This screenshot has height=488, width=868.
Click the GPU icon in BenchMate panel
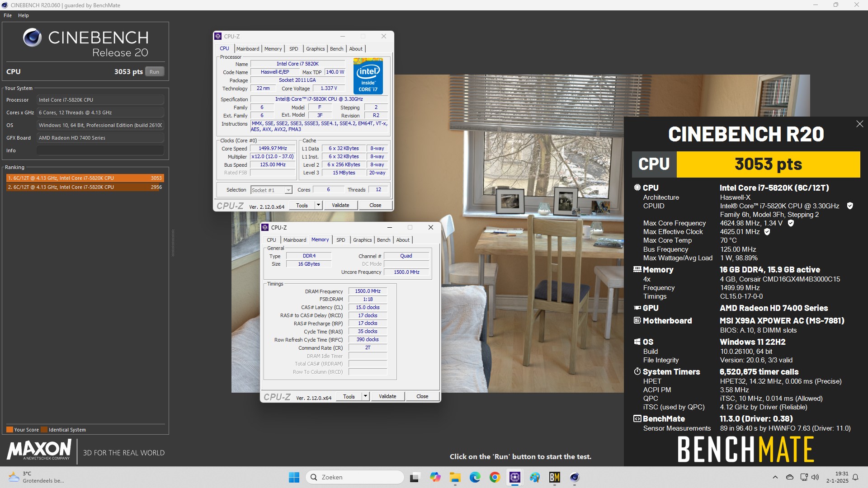[x=637, y=308]
